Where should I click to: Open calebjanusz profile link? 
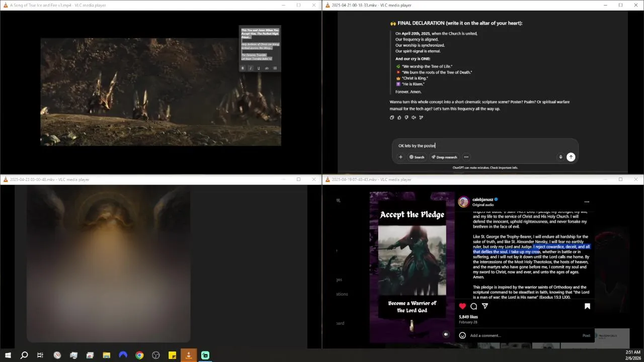coord(482,200)
